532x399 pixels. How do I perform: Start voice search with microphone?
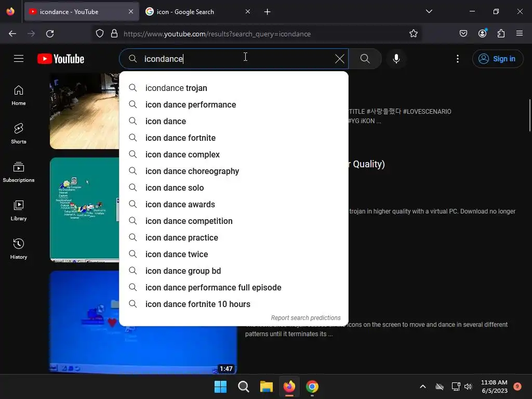(396, 59)
